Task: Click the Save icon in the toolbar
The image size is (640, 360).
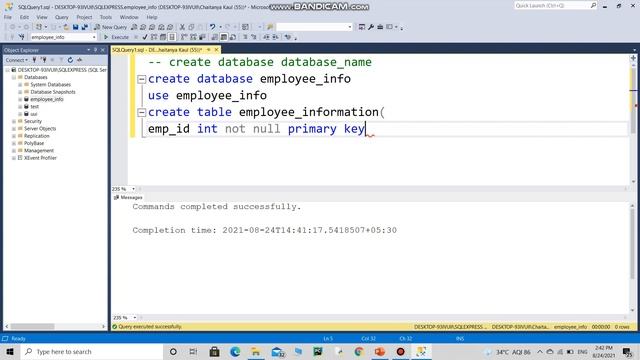Action: point(76,27)
